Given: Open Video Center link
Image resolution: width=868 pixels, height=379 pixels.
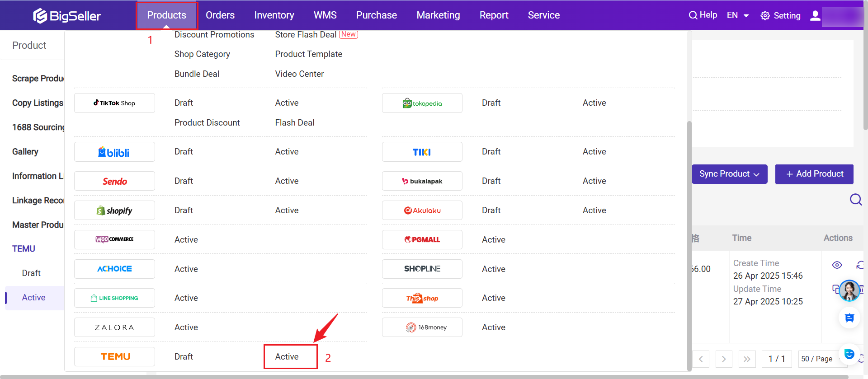Looking at the screenshot, I should [299, 74].
